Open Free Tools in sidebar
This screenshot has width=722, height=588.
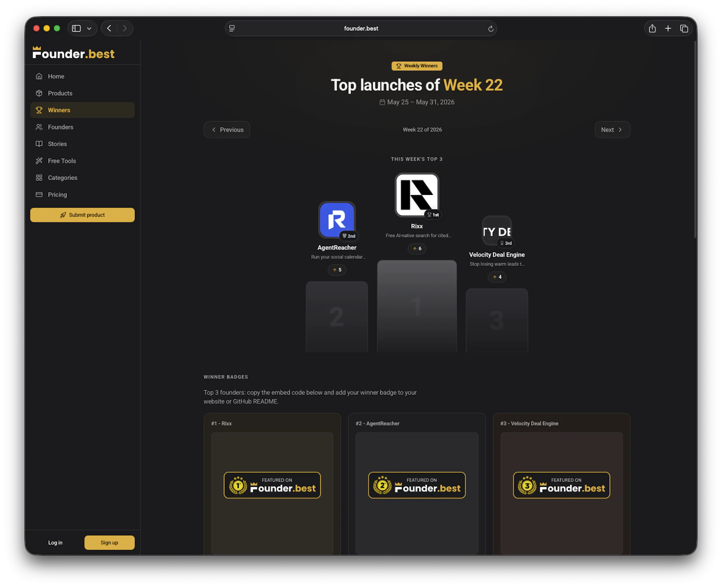click(x=82, y=161)
